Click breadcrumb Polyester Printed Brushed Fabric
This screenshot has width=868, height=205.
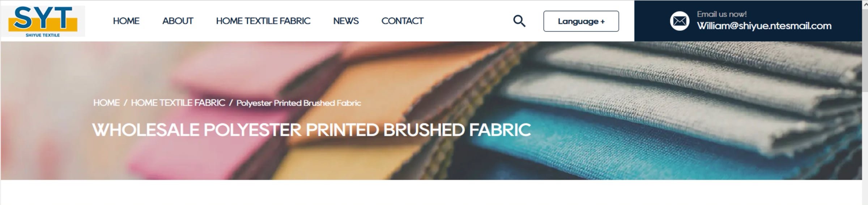pos(299,103)
